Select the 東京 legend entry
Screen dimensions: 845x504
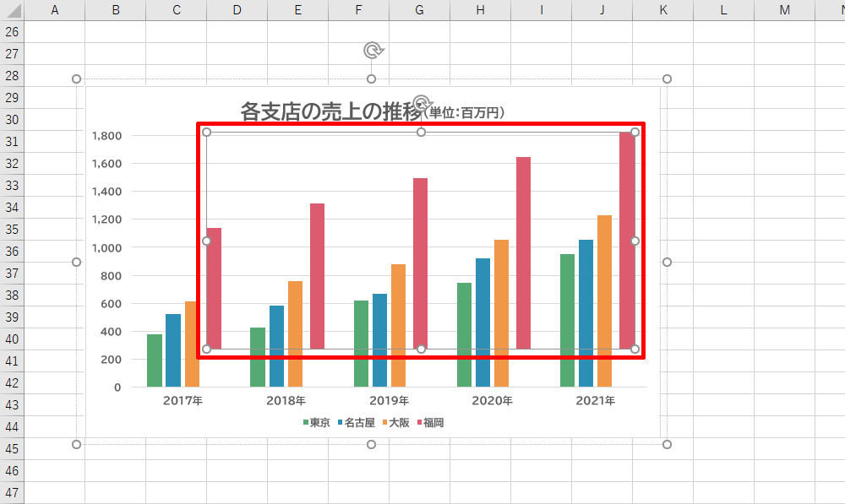coord(316,423)
